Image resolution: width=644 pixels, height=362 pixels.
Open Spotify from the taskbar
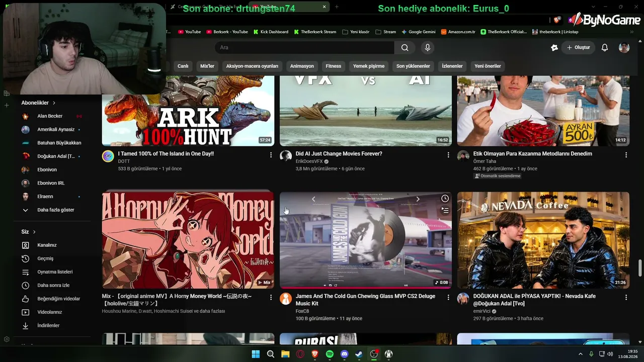[x=330, y=354]
